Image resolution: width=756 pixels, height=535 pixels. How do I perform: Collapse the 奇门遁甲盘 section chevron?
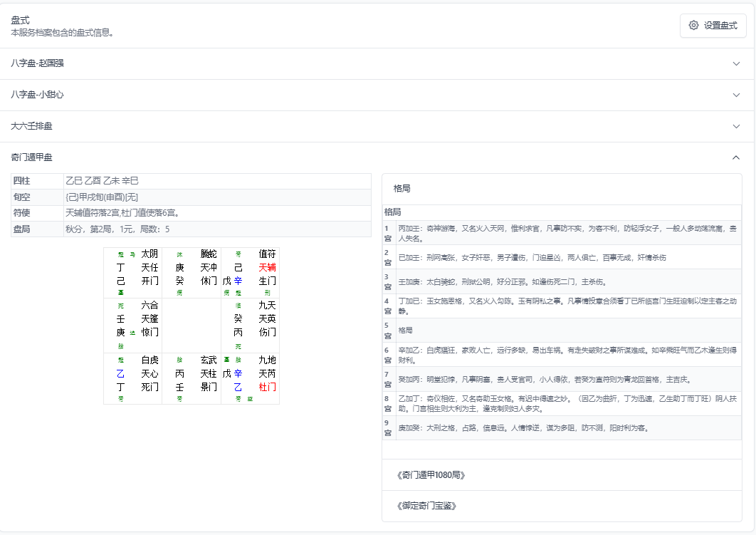[x=736, y=157]
